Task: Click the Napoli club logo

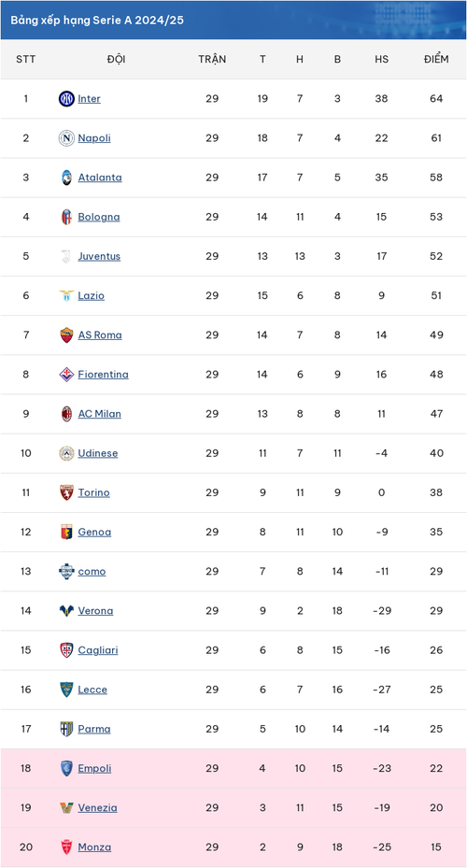Action: coord(66,138)
